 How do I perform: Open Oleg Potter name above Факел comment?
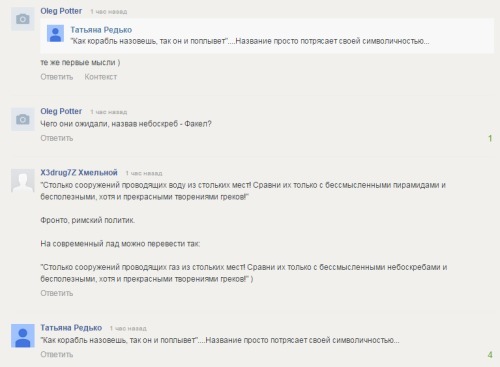click(61, 111)
